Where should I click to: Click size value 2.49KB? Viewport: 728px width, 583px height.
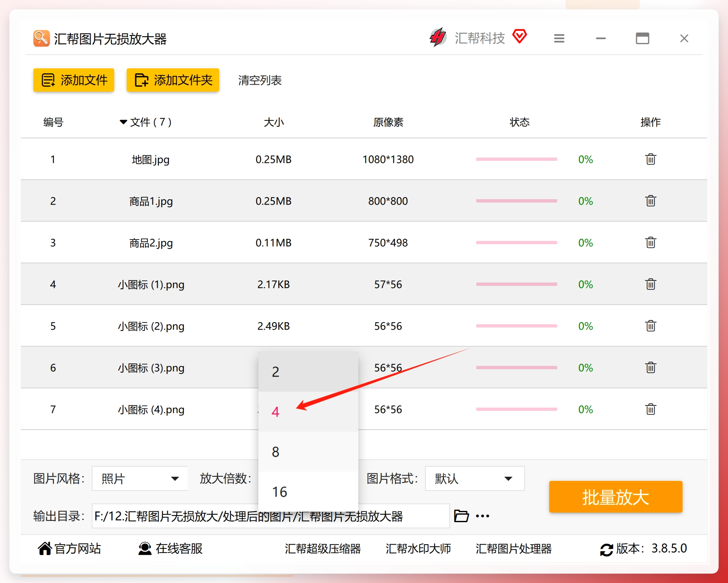pos(273,326)
